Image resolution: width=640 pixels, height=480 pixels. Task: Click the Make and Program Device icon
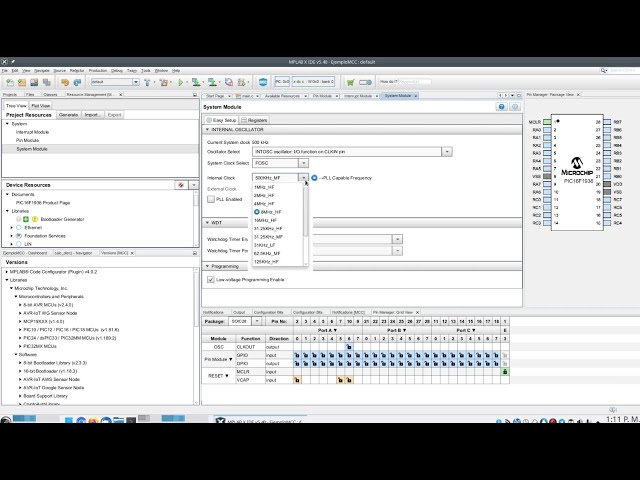tap(196, 82)
